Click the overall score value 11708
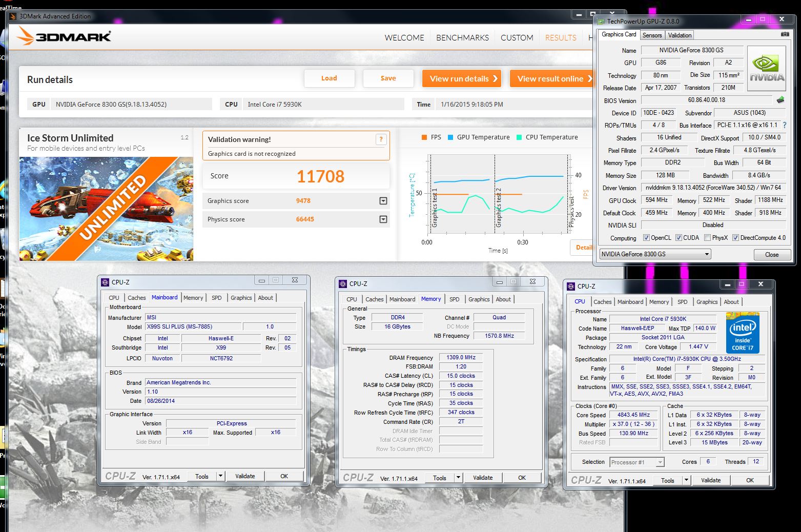The height and width of the screenshot is (532, 801). click(x=320, y=176)
